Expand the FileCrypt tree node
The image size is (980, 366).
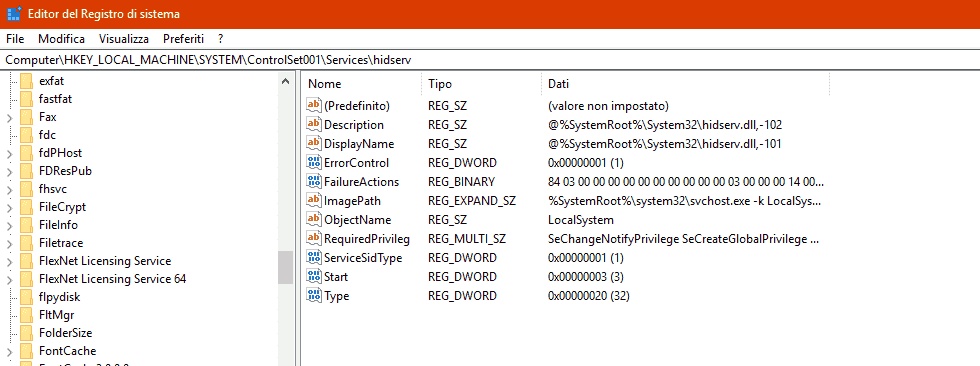(x=9, y=207)
